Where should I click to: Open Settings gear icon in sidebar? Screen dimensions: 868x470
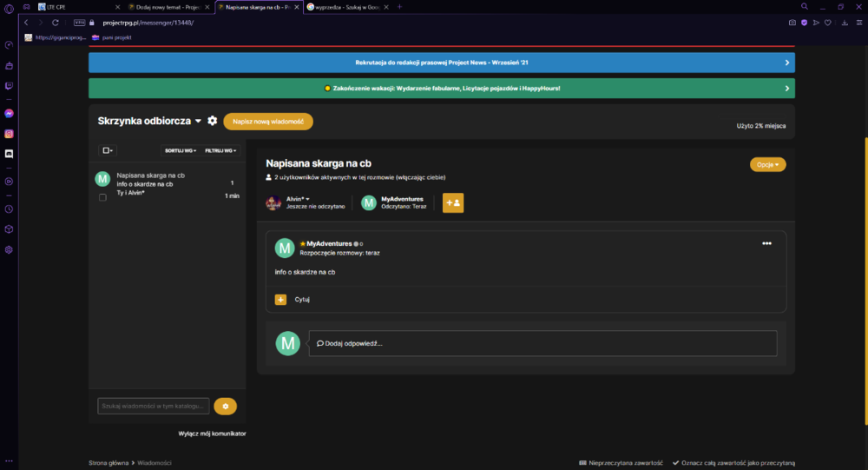point(9,249)
